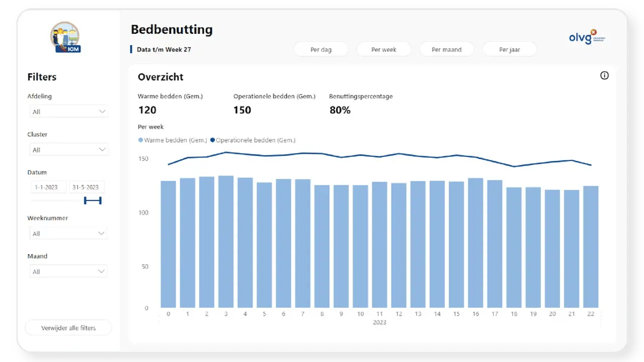Toggle Warme bedden legend marker
644x362 pixels.
(140, 140)
